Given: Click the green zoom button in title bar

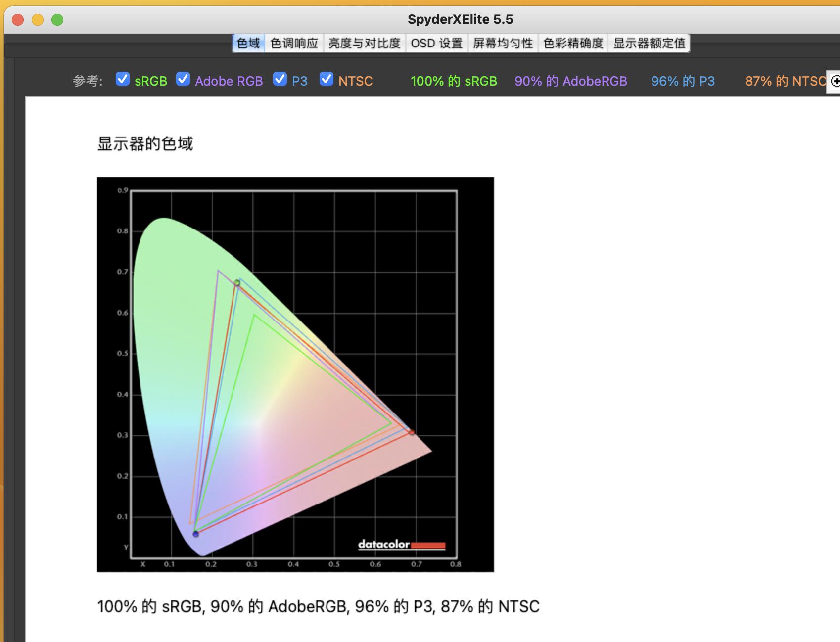Looking at the screenshot, I should 58,20.
